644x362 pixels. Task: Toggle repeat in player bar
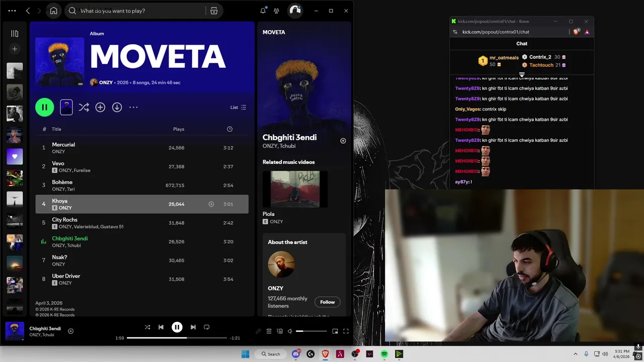pyautogui.click(x=207, y=327)
